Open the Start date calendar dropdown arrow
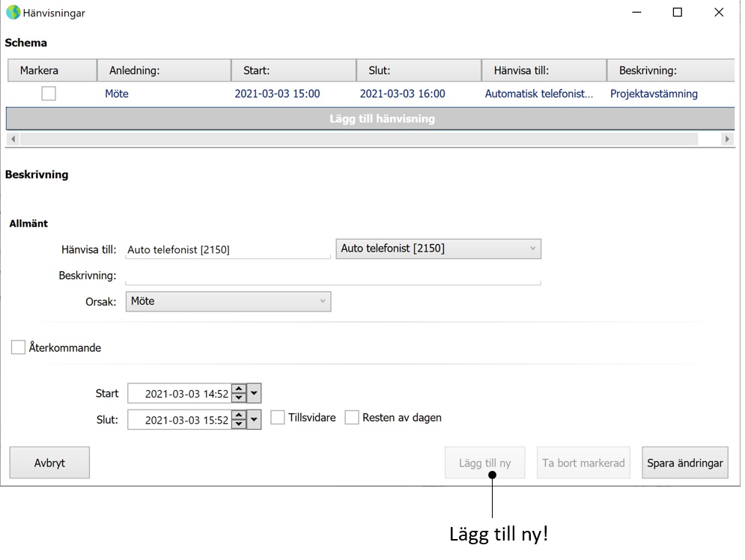The height and width of the screenshot is (560, 745). (254, 393)
